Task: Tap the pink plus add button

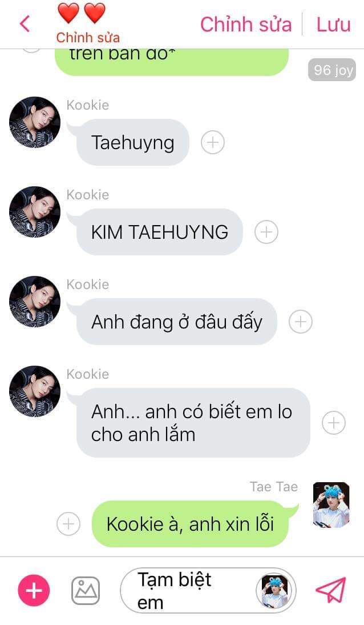Action: (x=34, y=590)
